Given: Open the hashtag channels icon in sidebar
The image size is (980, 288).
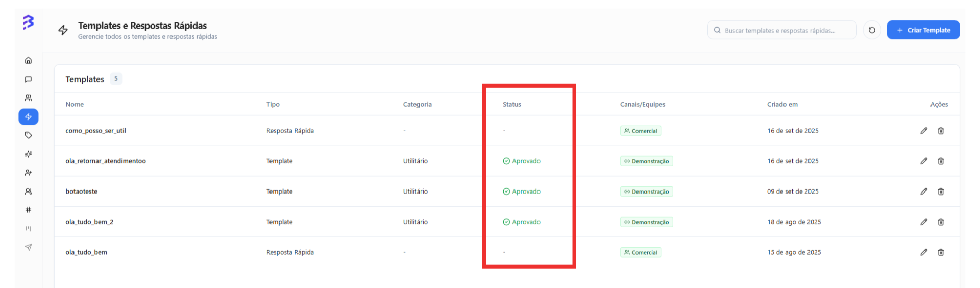Looking at the screenshot, I should [x=29, y=210].
